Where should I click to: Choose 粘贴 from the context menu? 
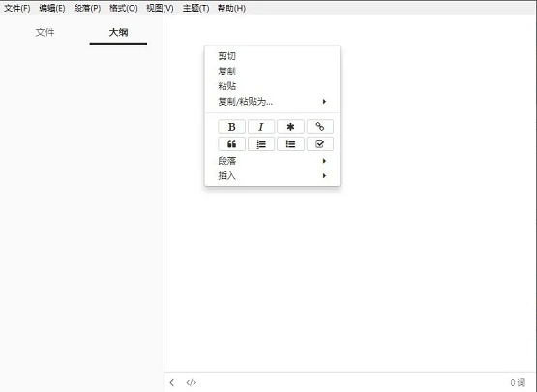click(x=272, y=86)
